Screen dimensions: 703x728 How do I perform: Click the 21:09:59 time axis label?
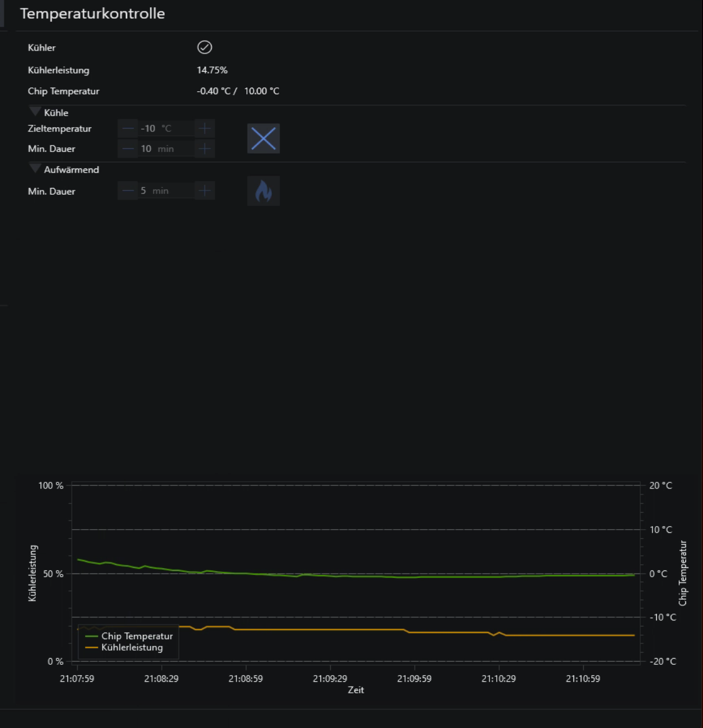click(414, 679)
